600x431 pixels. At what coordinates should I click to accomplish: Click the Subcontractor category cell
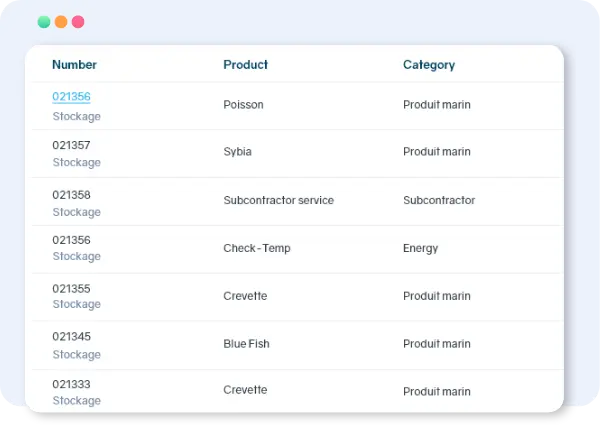(438, 200)
